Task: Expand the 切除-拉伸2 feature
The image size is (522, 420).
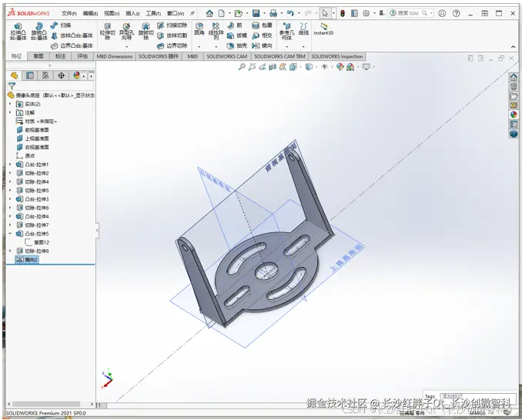Action: (10, 173)
